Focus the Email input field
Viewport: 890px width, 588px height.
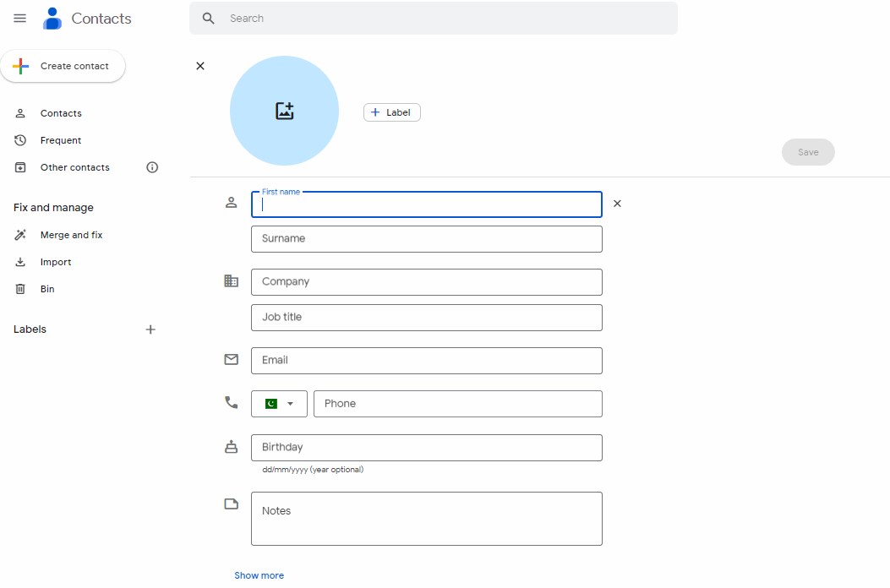coord(426,361)
